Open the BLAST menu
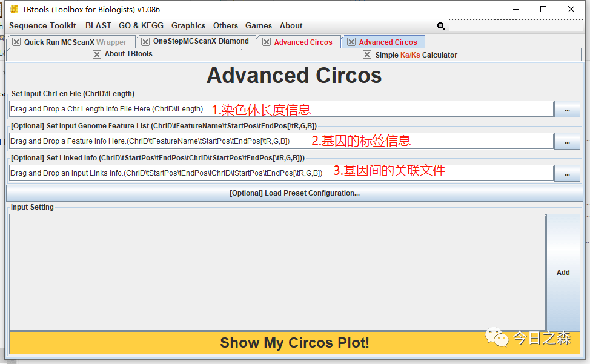 [x=98, y=25]
